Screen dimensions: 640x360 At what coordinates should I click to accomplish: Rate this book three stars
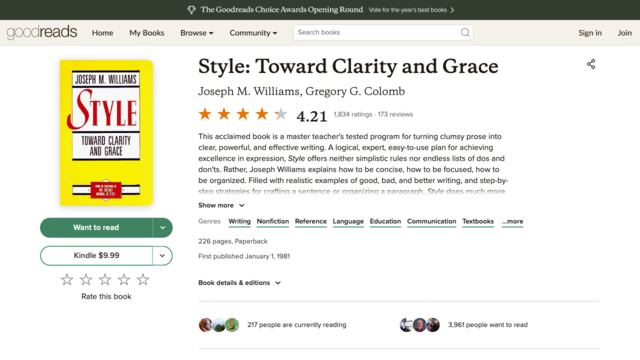click(x=105, y=280)
